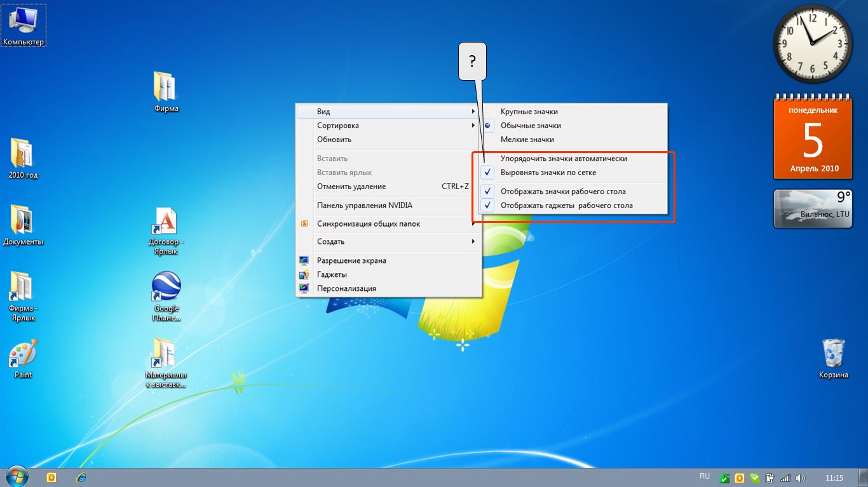The image size is (868, 487).
Task: Select the Крупные значки option
Action: pyautogui.click(x=529, y=112)
